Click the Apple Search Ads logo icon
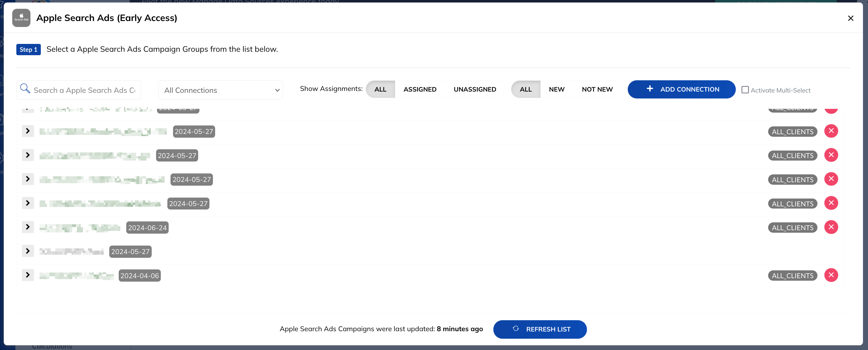The height and width of the screenshot is (350, 868). pyautogui.click(x=21, y=18)
